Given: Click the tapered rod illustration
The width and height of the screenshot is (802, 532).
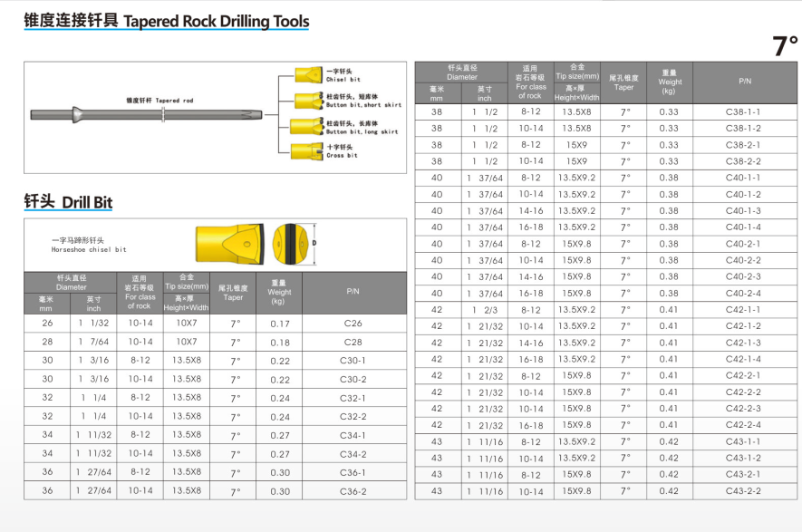Looking at the screenshot, I should [146, 114].
